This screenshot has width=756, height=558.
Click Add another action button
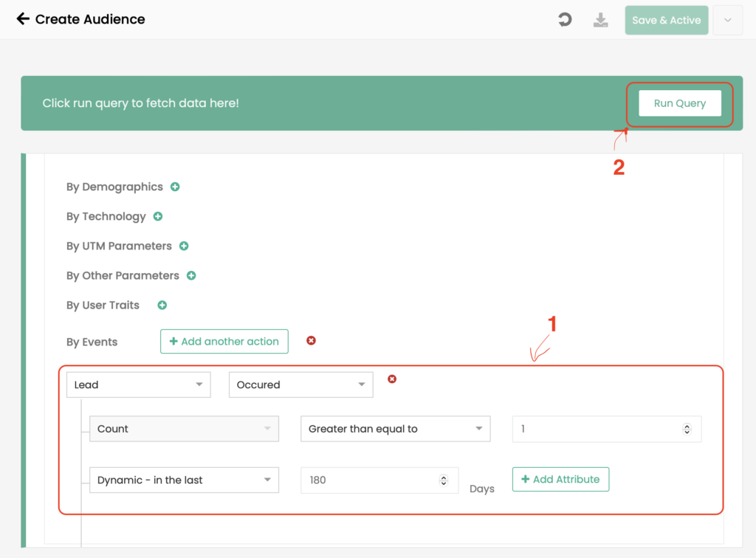(x=224, y=341)
